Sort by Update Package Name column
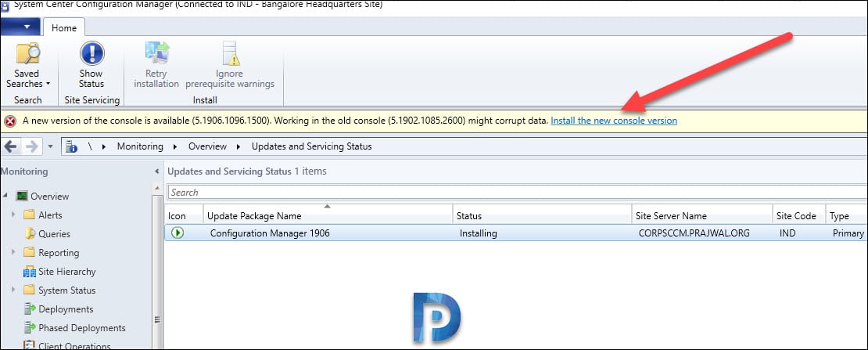The height and width of the screenshot is (350, 868). [x=328, y=216]
